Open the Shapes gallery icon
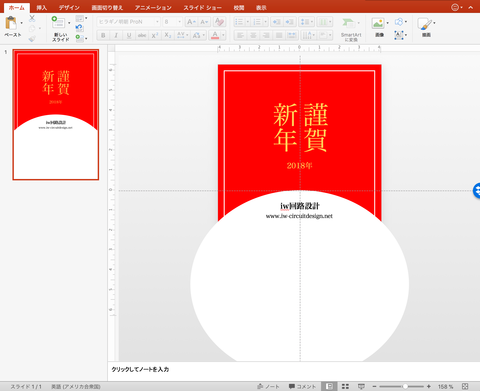Screen dimensions: 480x391 coord(399,22)
